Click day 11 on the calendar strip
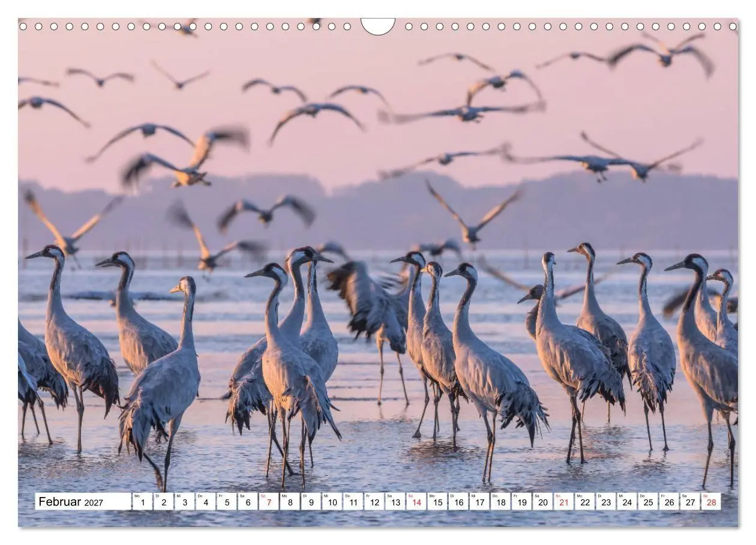 (x=353, y=502)
